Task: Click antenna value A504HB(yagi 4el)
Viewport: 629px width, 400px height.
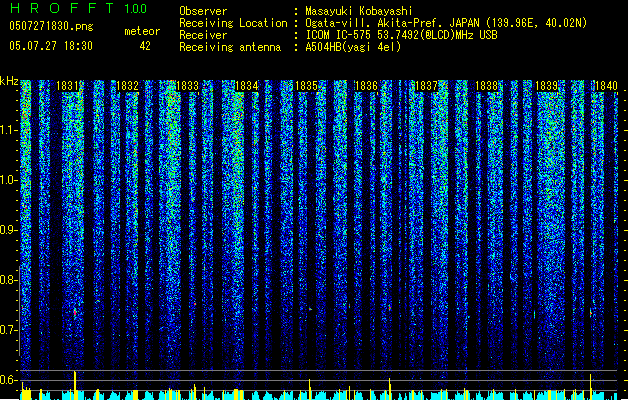Action: point(353,47)
